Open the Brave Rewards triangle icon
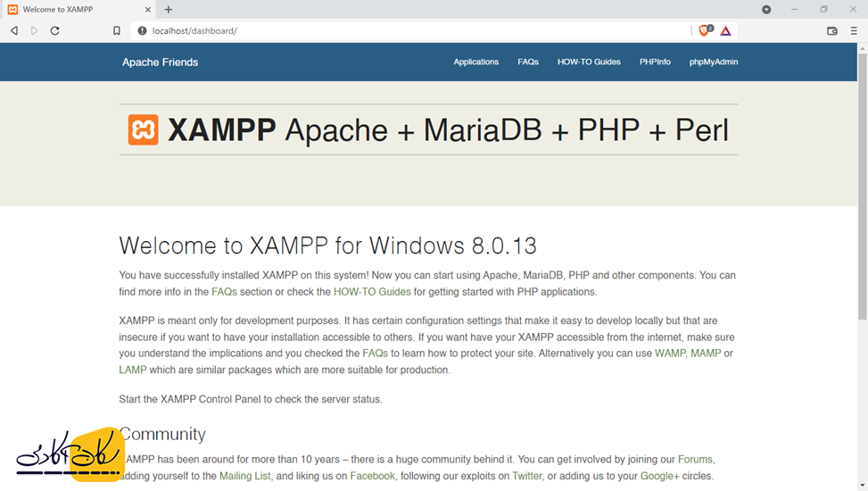The width and height of the screenshot is (868, 491). [x=726, y=31]
